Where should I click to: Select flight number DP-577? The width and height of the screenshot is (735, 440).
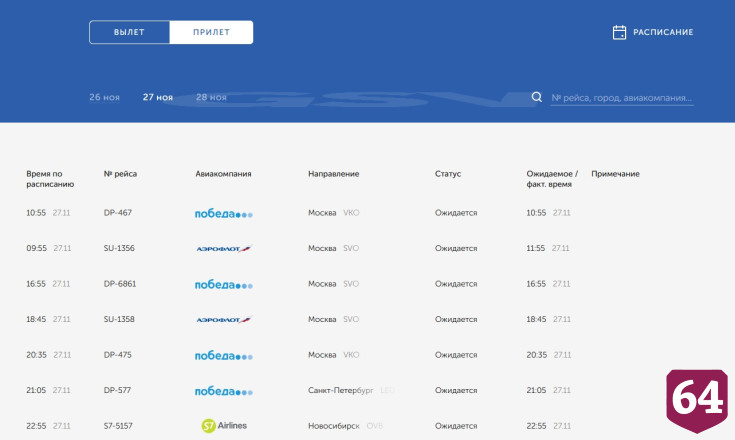coord(117,390)
